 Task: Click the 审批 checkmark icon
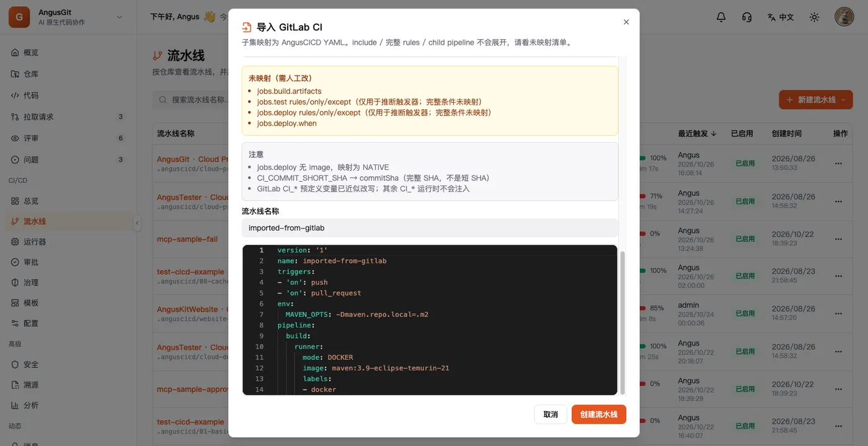[x=15, y=262]
